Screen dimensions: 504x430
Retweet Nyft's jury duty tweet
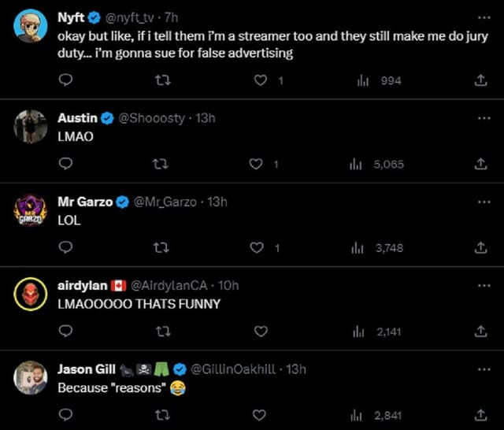coord(163,80)
